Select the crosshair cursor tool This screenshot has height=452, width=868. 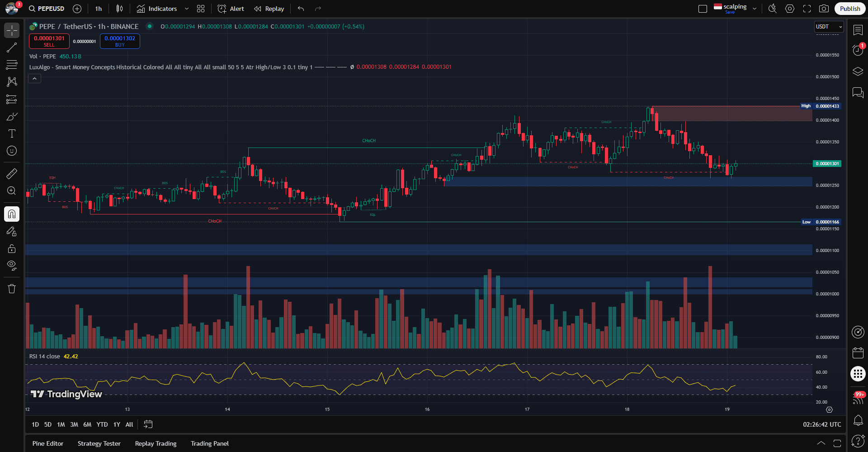[x=12, y=30]
